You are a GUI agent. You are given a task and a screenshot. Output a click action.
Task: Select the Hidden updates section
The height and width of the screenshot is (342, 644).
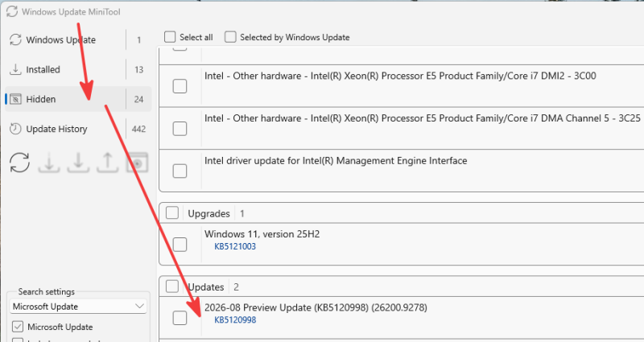78,99
